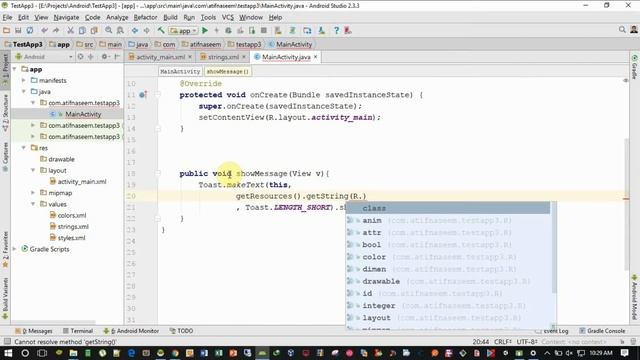The width and height of the screenshot is (640, 360).
Task: Run the app with green play icon
Action: tap(205, 31)
